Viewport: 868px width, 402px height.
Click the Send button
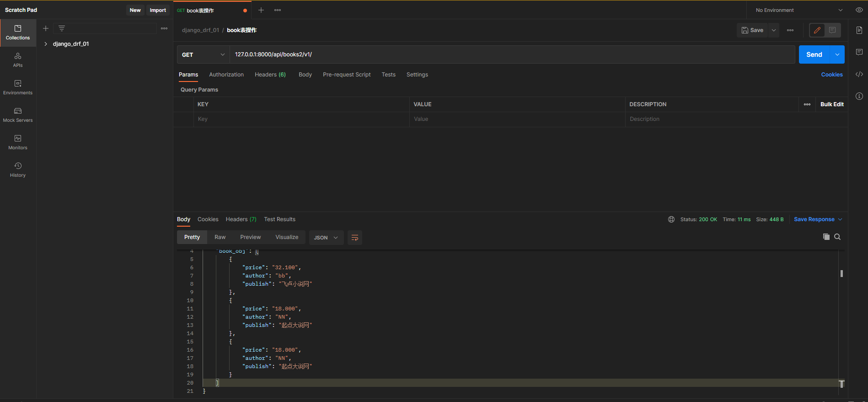click(814, 54)
